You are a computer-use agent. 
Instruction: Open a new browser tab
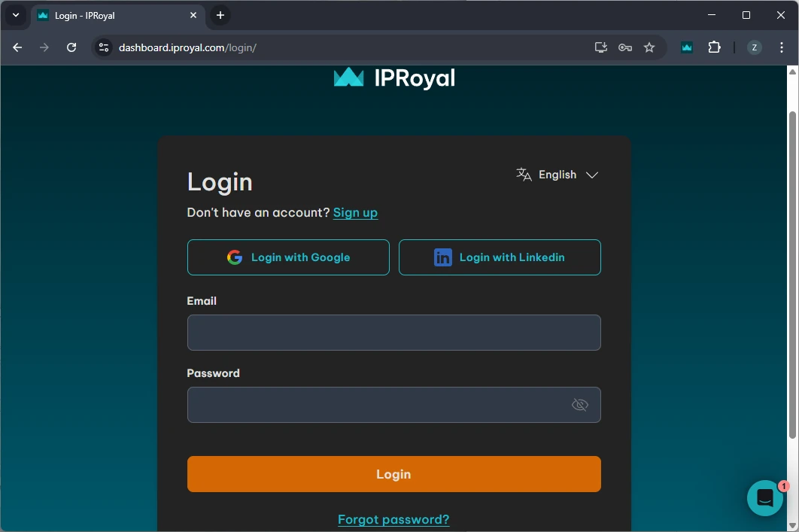220,15
